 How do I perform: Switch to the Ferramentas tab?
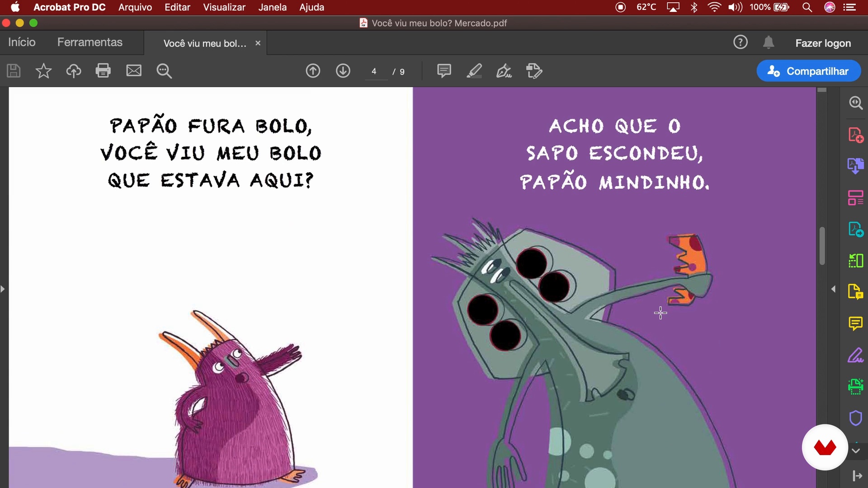[90, 42]
